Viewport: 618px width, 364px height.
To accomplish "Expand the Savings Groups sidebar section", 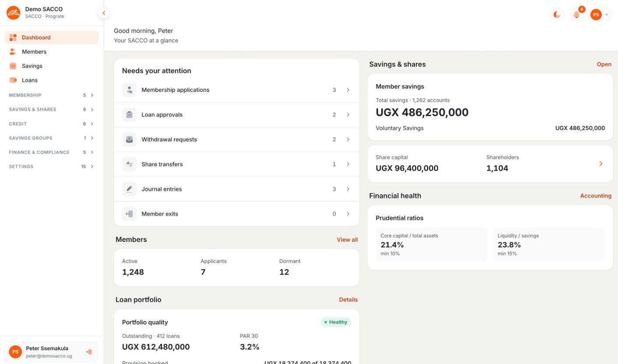I will point(51,138).
